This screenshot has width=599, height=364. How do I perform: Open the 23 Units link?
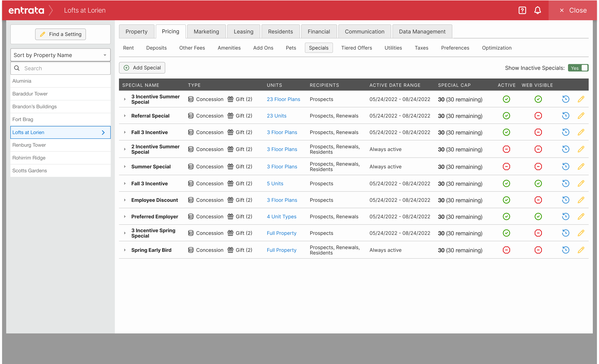[276, 116]
